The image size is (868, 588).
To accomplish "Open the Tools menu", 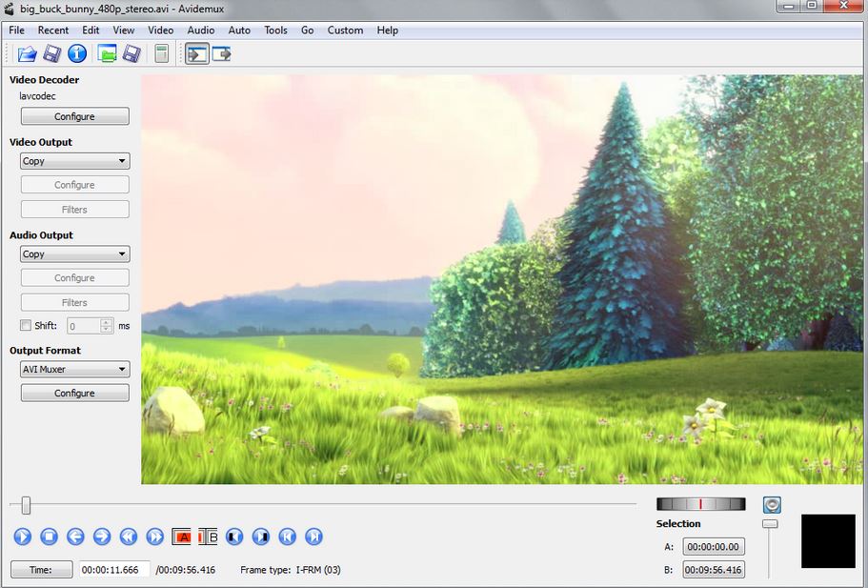I will point(275,30).
